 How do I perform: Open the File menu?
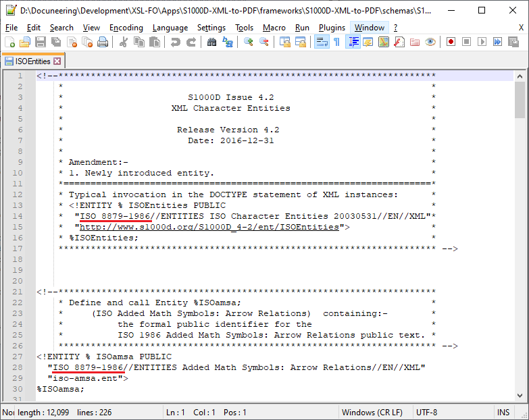(11, 28)
